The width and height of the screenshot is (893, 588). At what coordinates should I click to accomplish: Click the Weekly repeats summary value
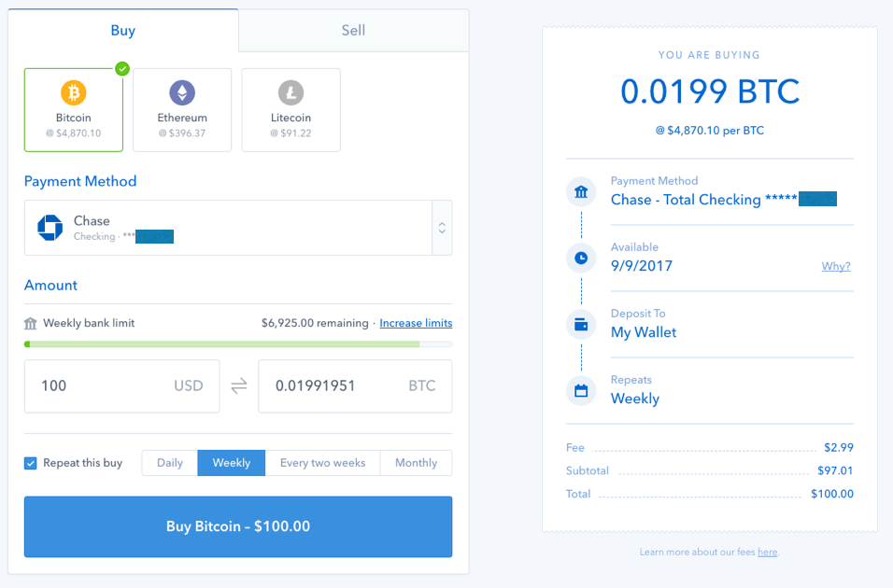635,399
